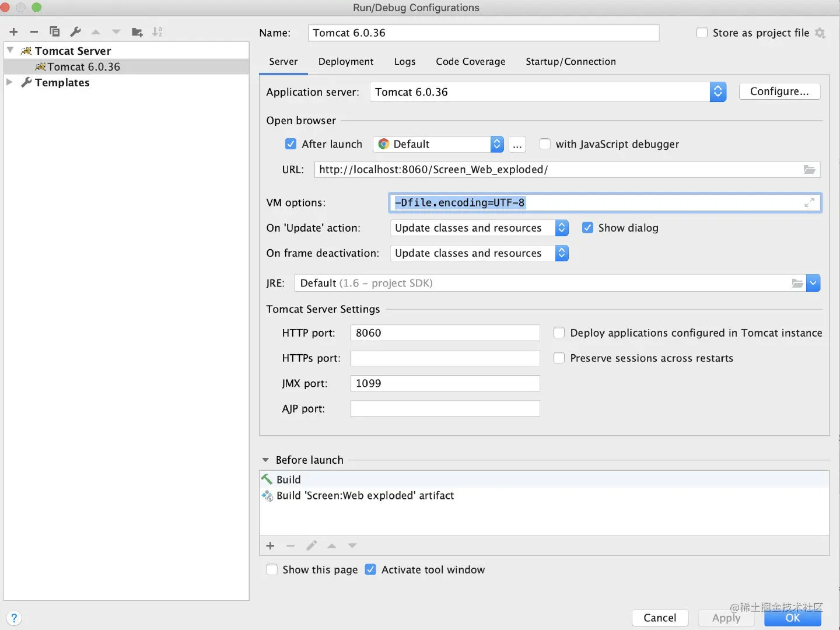Click the Configure... button
Image resolution: width=840 pixels, height=630 pixels.
click(x=779, y=92)
